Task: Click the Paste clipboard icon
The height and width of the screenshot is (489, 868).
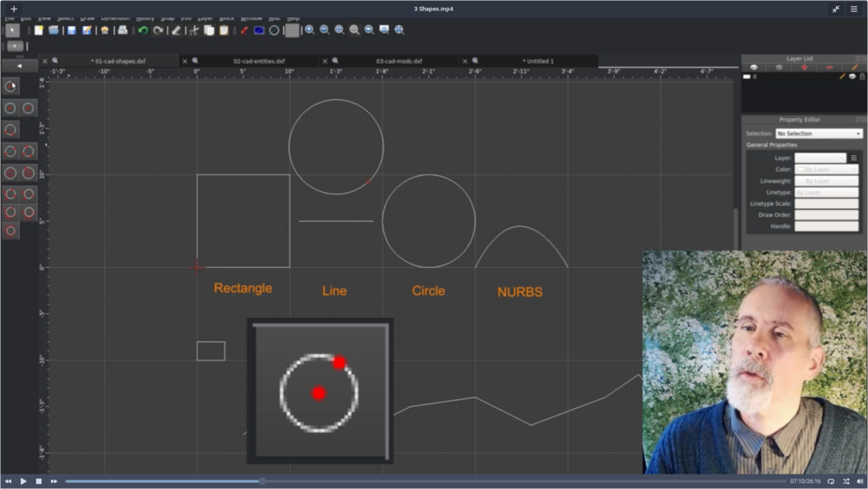Action: click(224, 30)
